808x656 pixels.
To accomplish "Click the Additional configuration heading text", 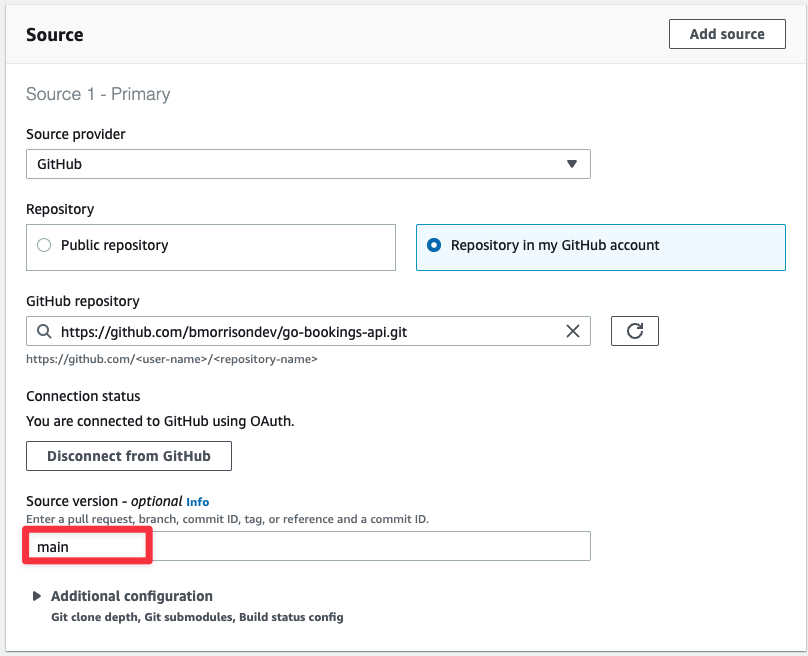I will tap(131, 596).
